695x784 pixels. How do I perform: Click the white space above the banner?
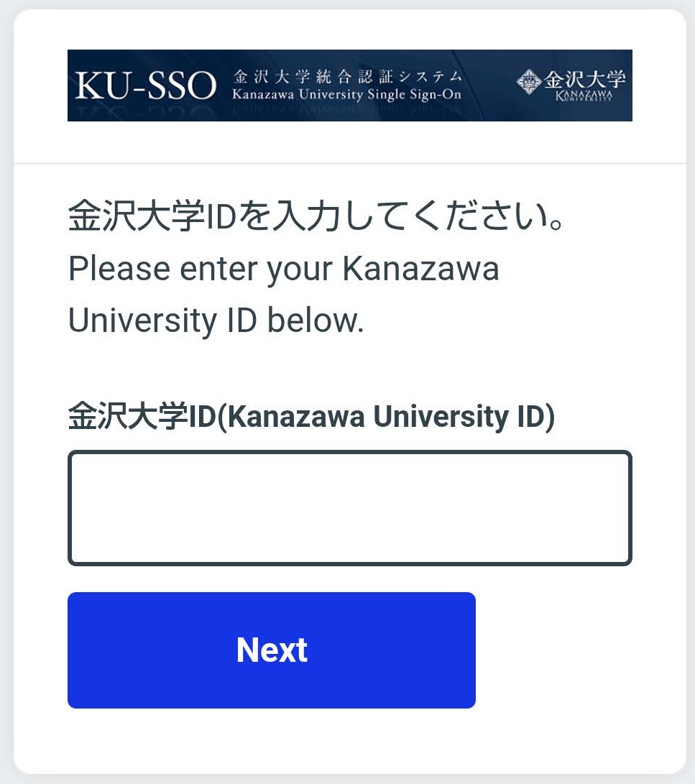(x=349, y=29)
